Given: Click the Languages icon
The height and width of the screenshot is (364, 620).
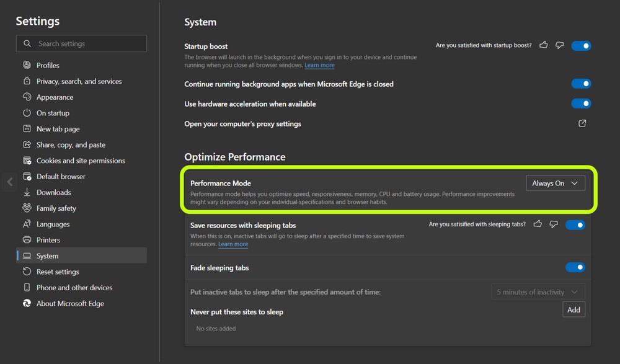Looking at the screenshot, I should (27, 224).
